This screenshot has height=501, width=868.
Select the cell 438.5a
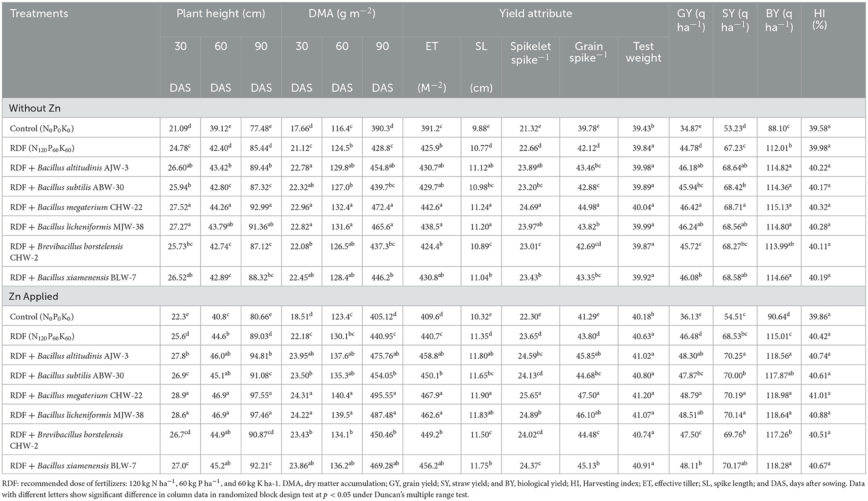(432, 226)
